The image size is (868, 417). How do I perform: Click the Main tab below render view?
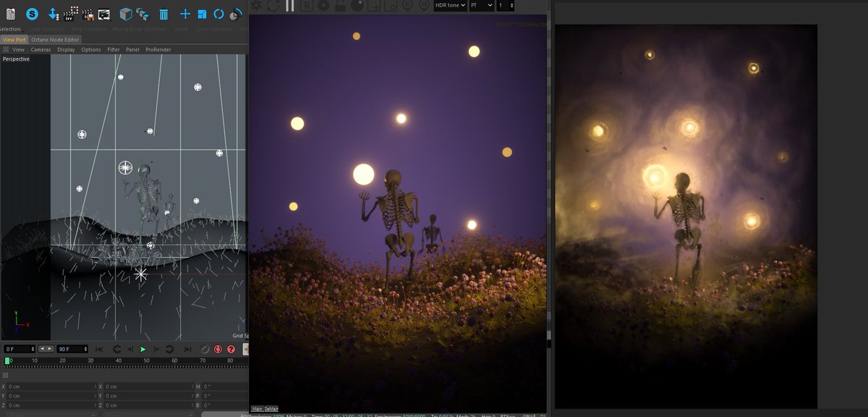click(x=257, y=409)
